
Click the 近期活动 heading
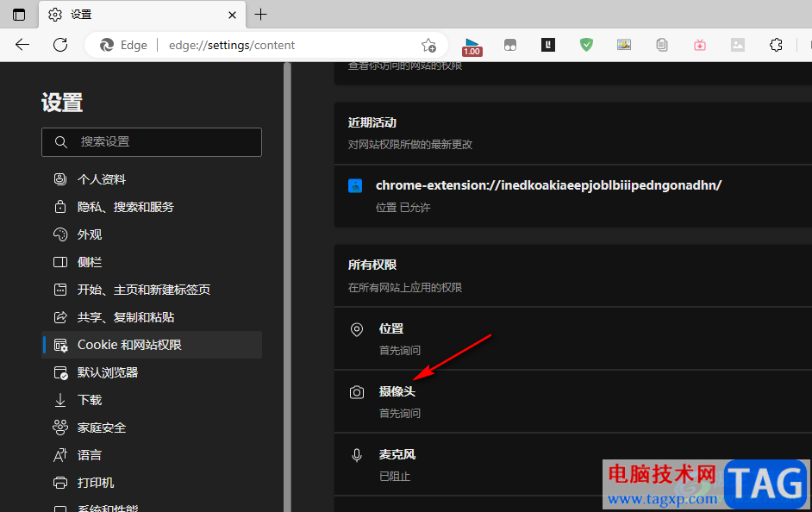[372, 122]
